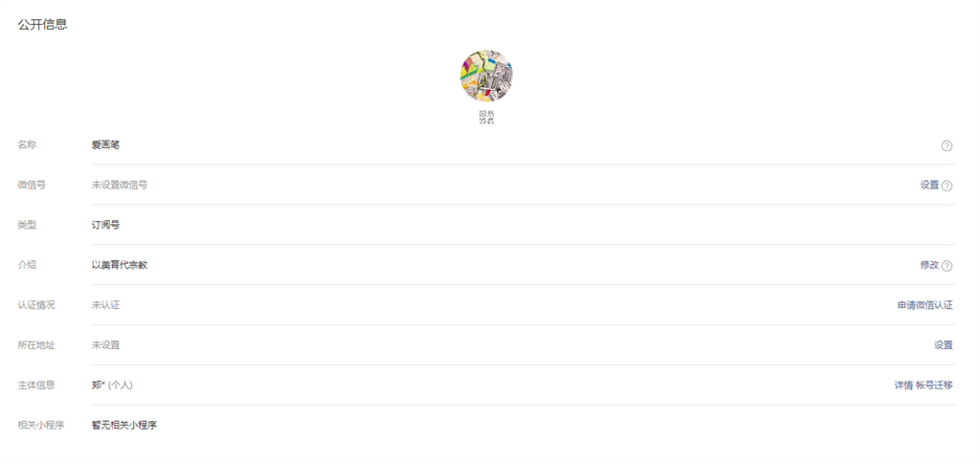Click the 未认证 status text
This screenshot has width=980, height=463.
pyautogui.click(x=105, y=305)
